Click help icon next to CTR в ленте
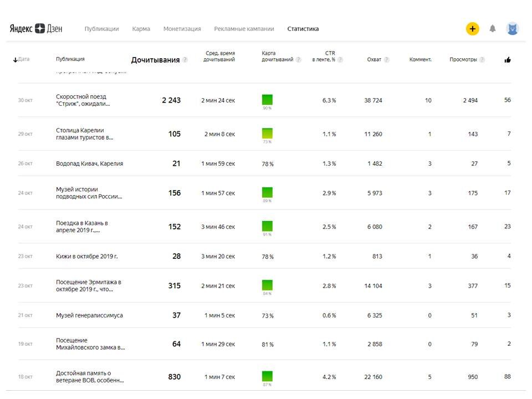 click(340, 59)
